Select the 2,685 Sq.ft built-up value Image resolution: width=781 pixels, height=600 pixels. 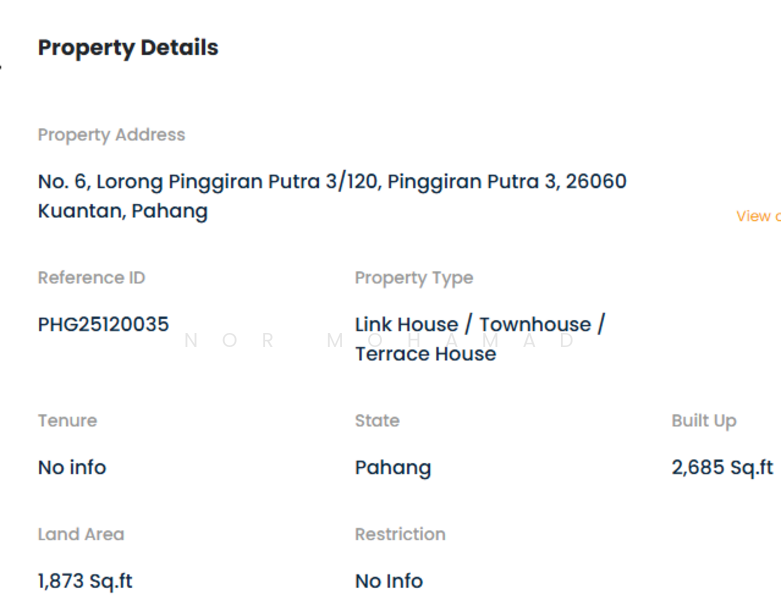(x=722, y=468)
